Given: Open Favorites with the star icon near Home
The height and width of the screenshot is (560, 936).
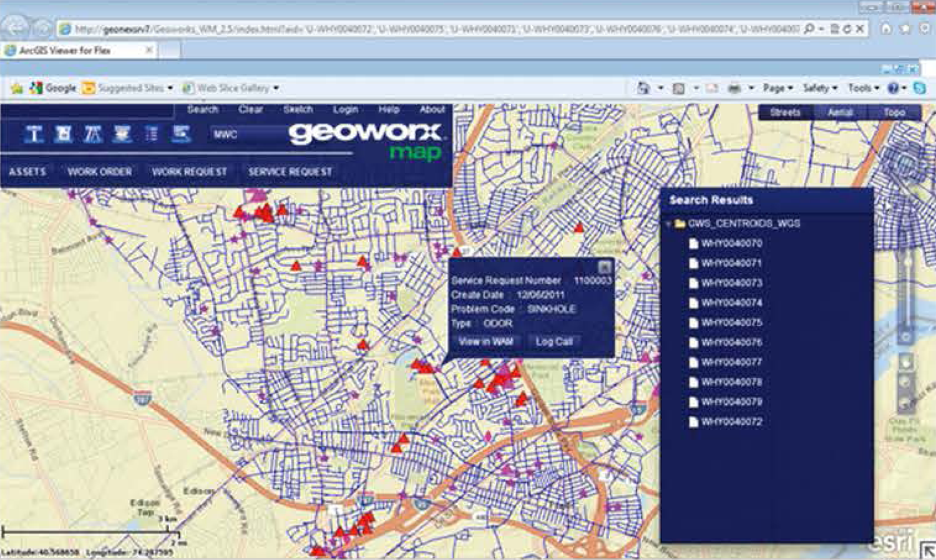Looking at the screenshot, I should click(906, 29).
